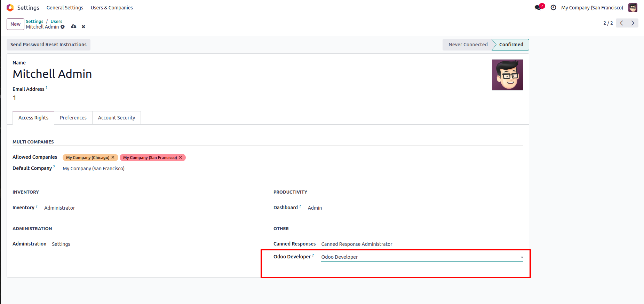The image size is (644, 304).
Task: Click the Odoo home logo icon
Action: click(x=10, y=8)
